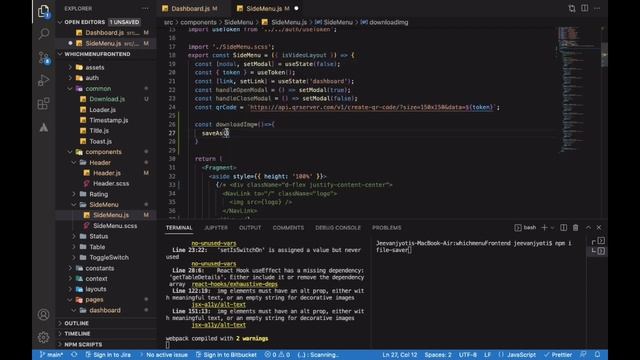The image size is (640, 360).
Task: Click the editor vertical scrollbar
Action: click(604, 55)
